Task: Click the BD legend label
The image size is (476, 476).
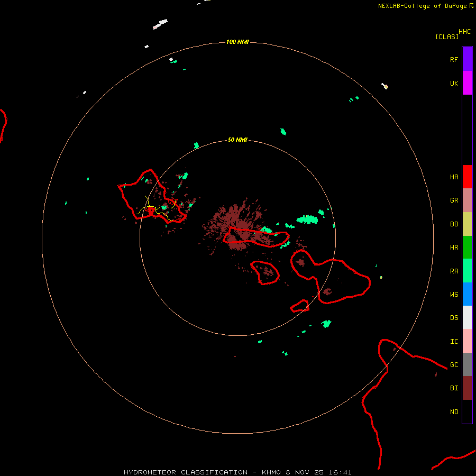Action: click(x=454, y=224)
